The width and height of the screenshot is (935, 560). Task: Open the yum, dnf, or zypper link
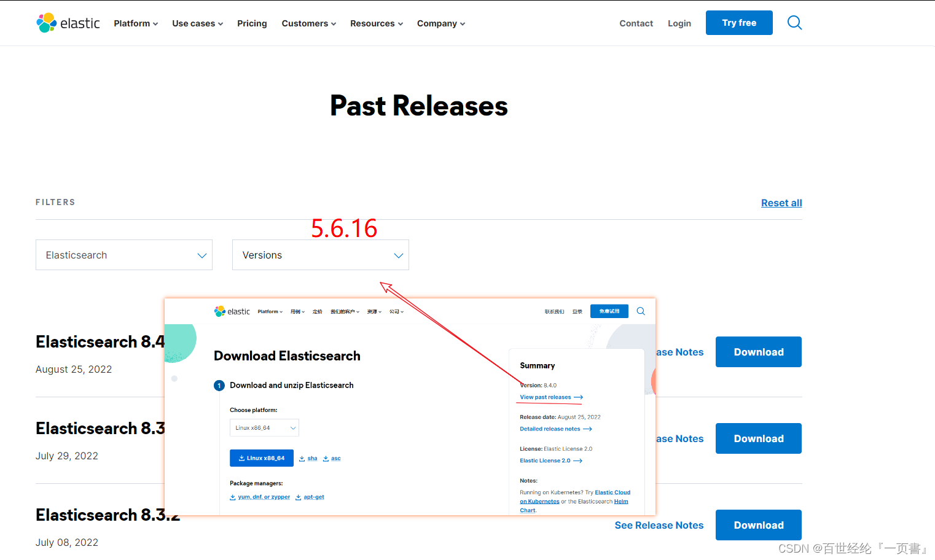pyautogui.click(x=260, y=497)
